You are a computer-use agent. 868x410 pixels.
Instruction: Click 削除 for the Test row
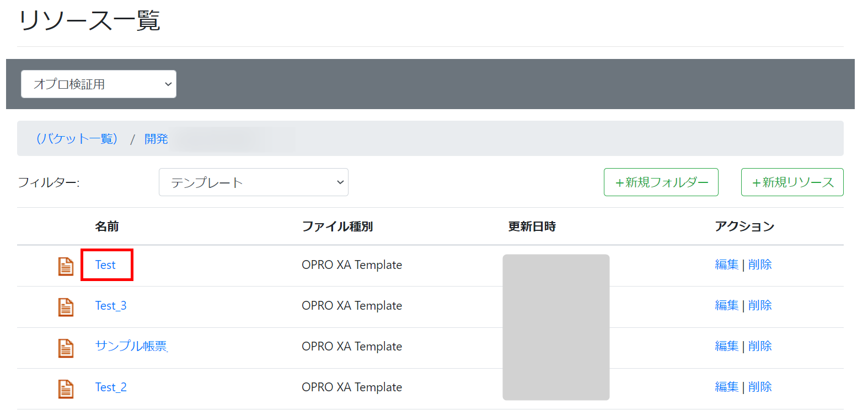click(760, 265)
